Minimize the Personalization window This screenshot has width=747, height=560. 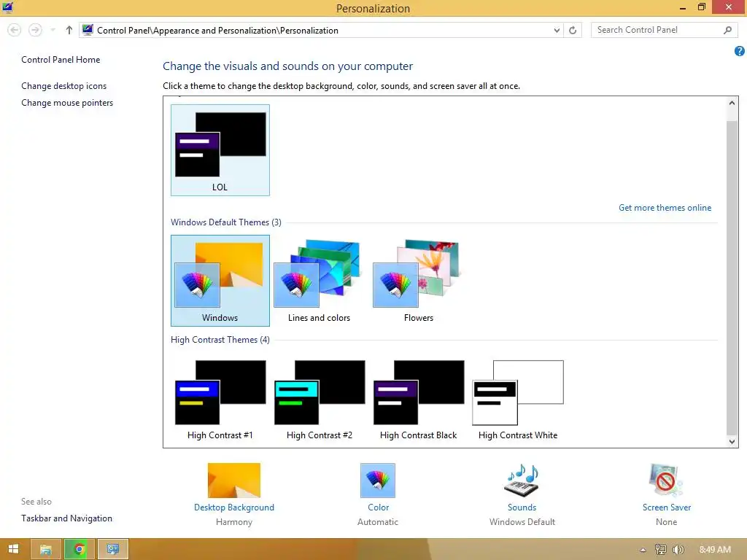pos(682,7)
